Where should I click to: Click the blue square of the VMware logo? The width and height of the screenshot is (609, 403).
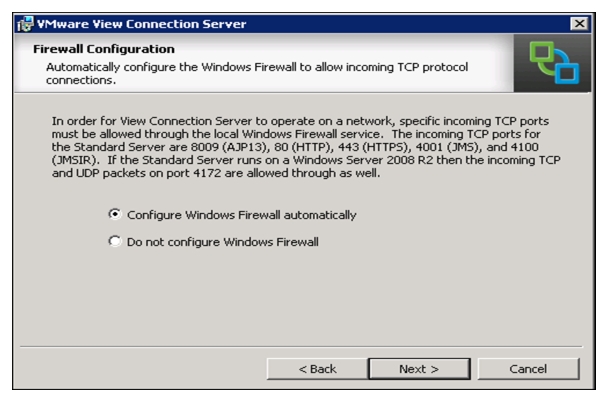567,71
